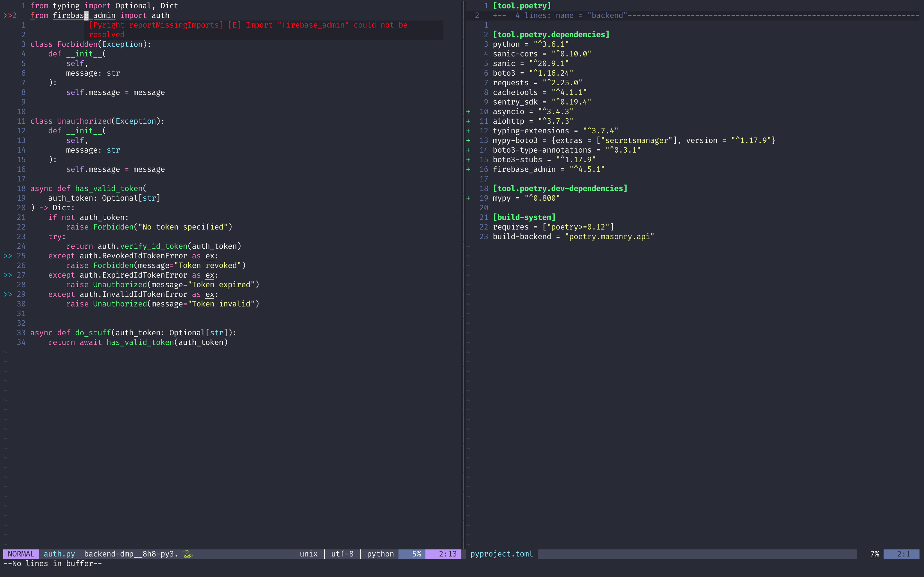The width and height of the screenshot is (924, 577).
Task: Click the pyproject.toml filename in right statusline
Action: pyautogui.click(x=501, y=554)
